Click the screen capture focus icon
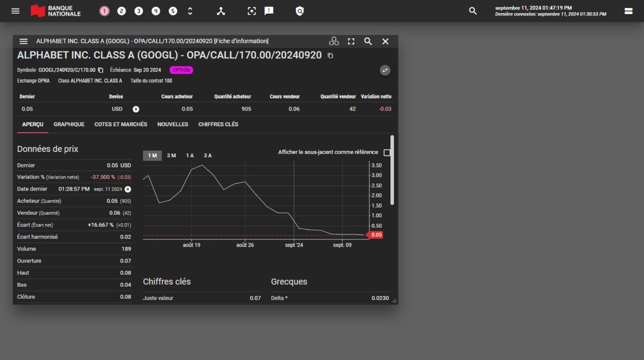The width and height of the screenshot is (644, 360). 252,11
